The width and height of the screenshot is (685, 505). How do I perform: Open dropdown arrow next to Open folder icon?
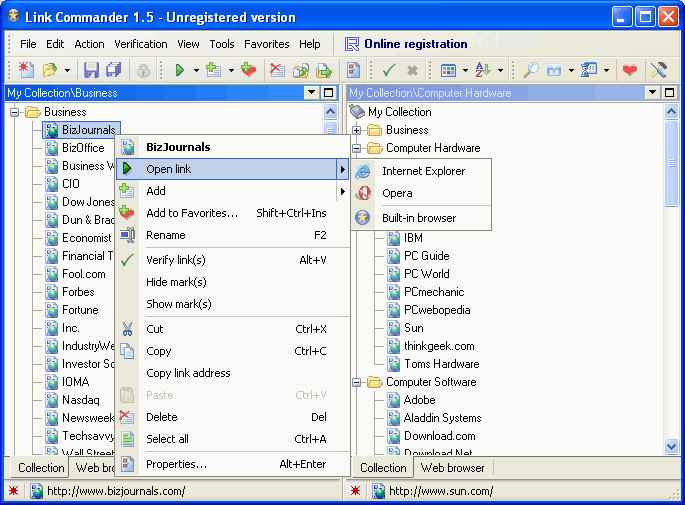point(67,70)
